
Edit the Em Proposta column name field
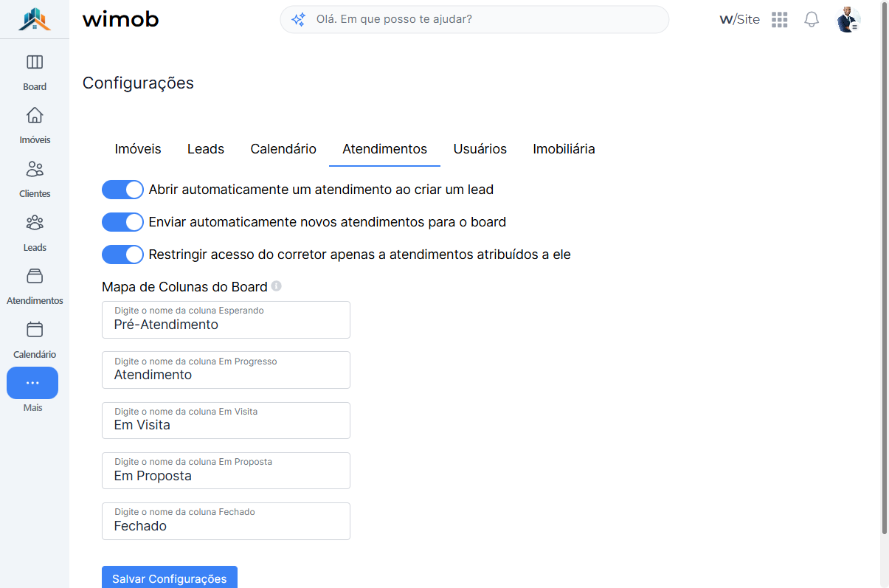coord(226,471)
